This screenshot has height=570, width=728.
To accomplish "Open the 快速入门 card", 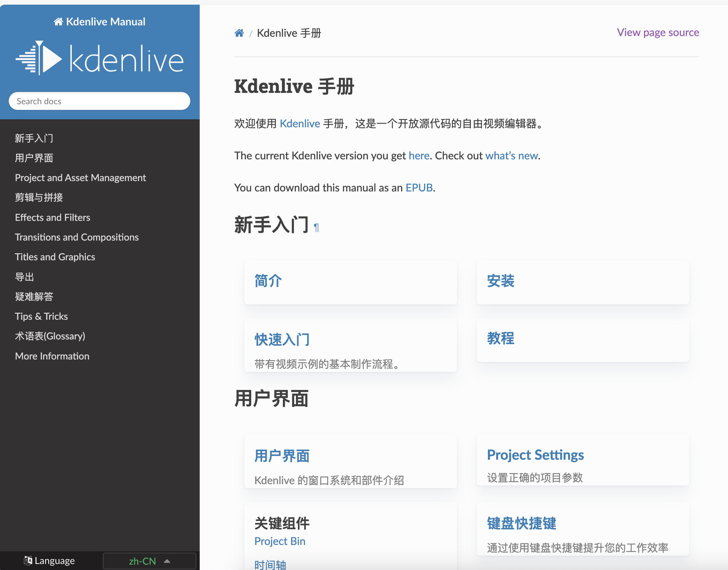I will 282,339.
